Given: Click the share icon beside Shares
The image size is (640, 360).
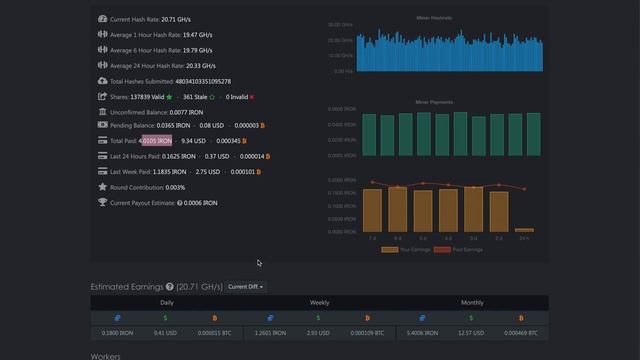Looking at the screenshot, I should click(x=102, y=96).
